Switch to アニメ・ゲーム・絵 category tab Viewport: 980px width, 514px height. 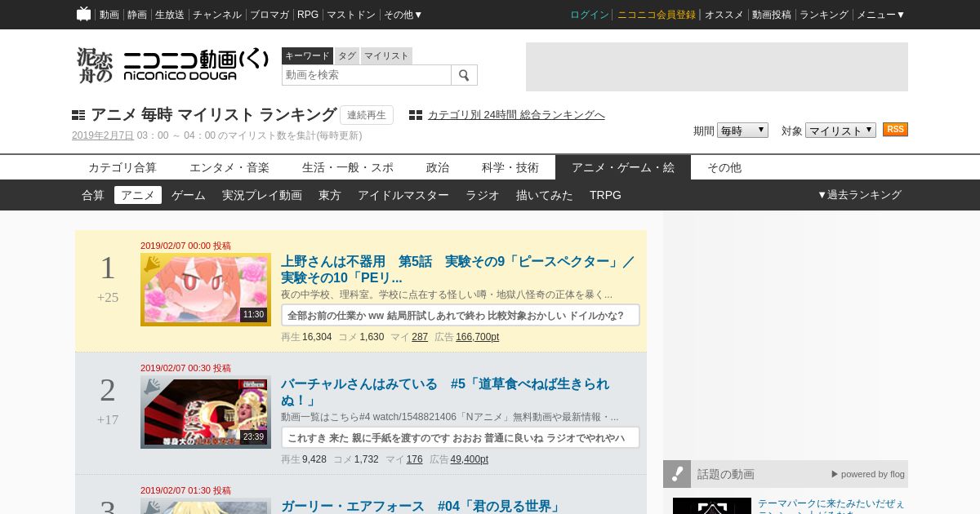623,167
